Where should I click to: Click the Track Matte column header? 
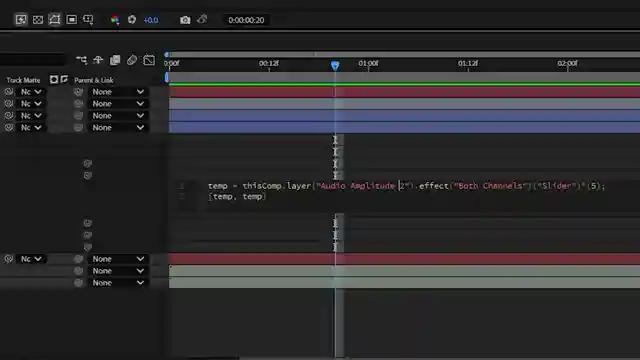(23, 80)
